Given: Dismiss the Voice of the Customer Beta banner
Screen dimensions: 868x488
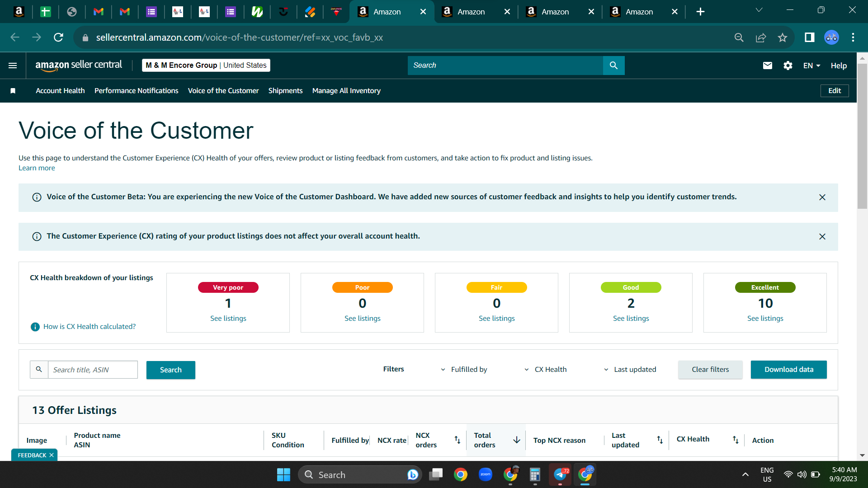Looking at the screenshot, I should tap(822, 197).
